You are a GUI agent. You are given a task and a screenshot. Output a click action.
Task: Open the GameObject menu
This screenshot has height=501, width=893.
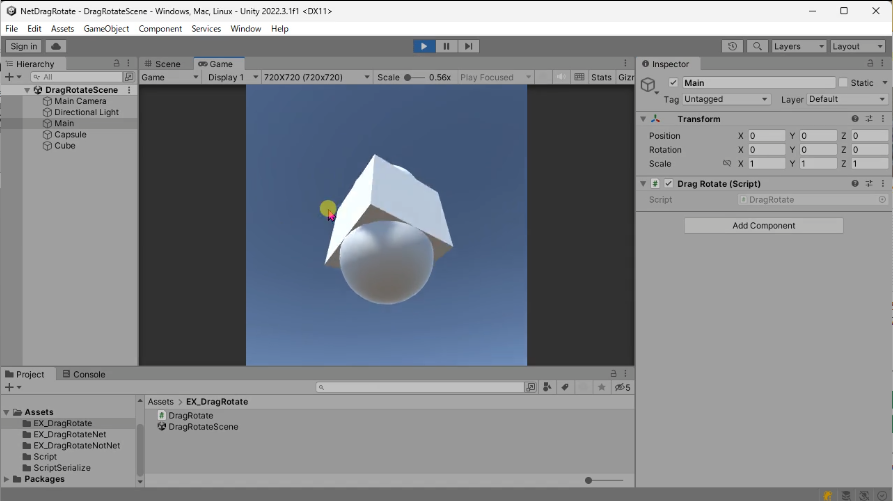pyautogui.click(x=106, y=29)
